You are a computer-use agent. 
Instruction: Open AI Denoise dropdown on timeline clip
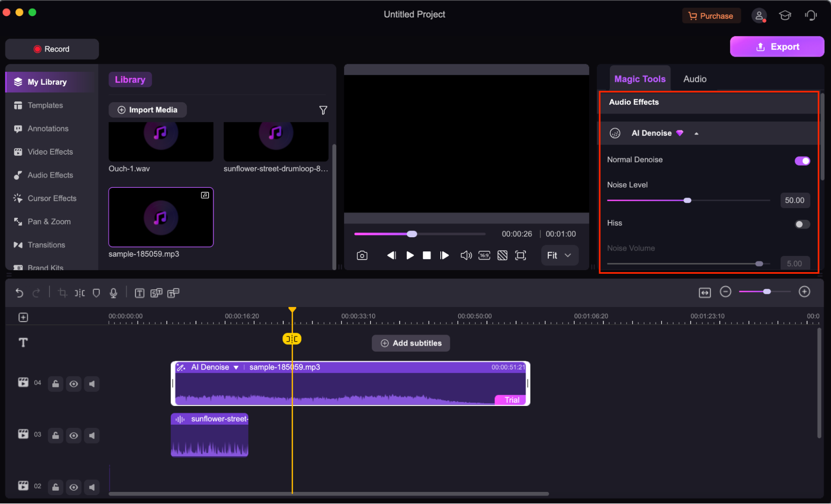point(236,367)
